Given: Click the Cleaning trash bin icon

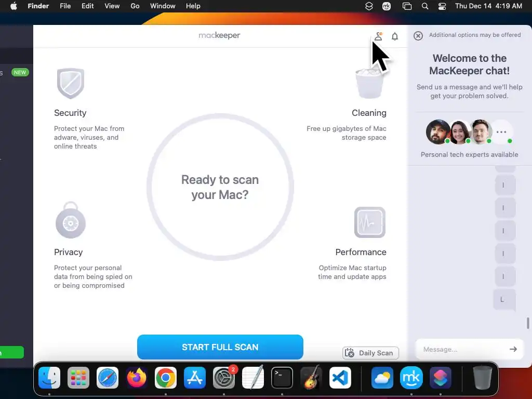Looking at the screenshot, I should point(369,83).
